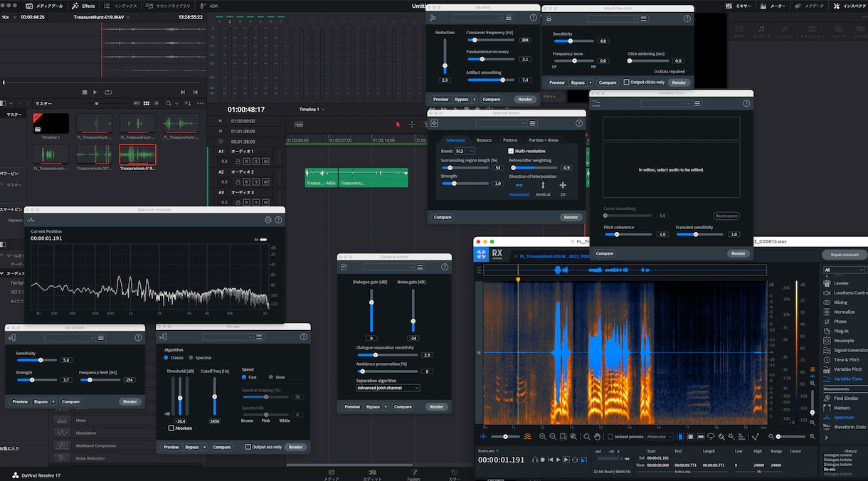Image resolution: width=868 pixels, height=481 pixels.
Task: Open the RX Repair Assistant
Action: [845, 255]
